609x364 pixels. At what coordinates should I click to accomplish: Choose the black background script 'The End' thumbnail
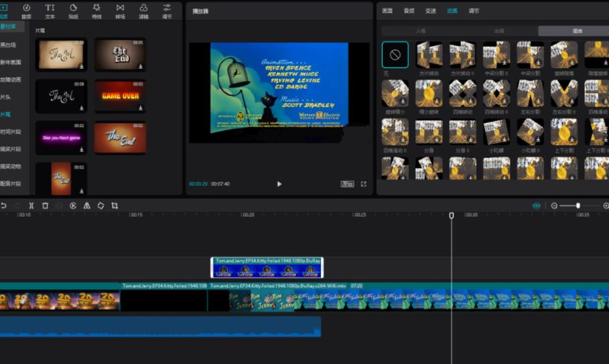62,96
